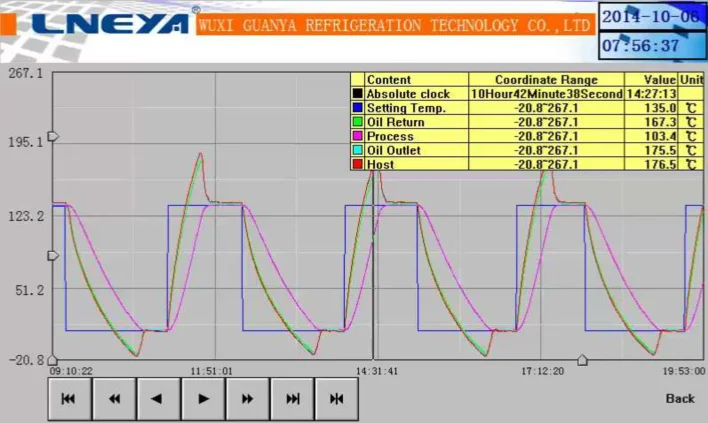Click the 51.2 y-axis label
The width and height of the screenshot is (708, 423).
[30, 290]
